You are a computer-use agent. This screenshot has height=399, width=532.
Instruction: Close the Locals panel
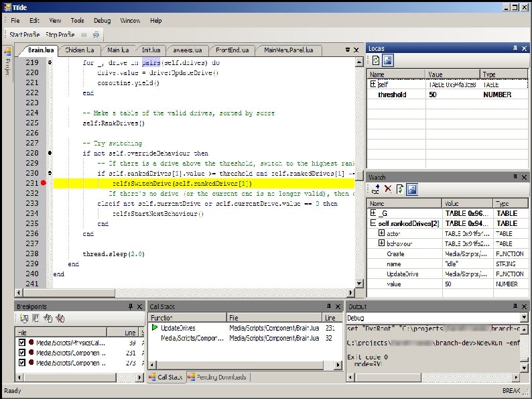524,48
